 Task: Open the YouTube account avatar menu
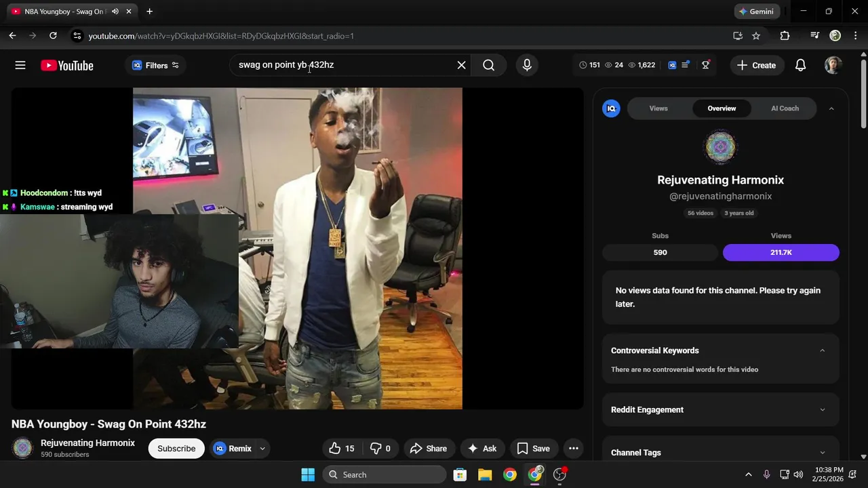pos(833,65)
